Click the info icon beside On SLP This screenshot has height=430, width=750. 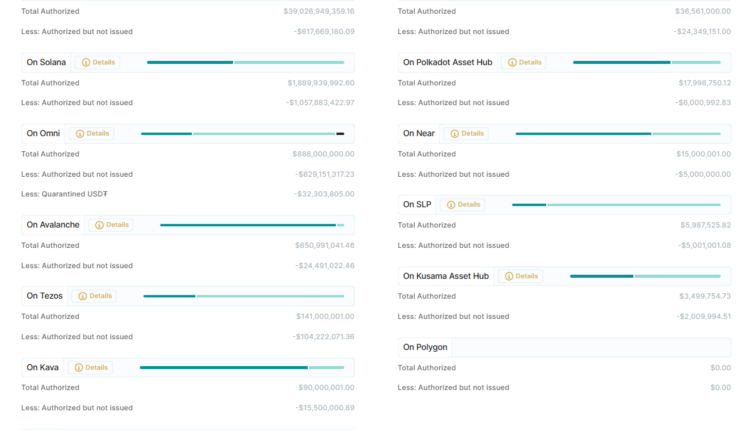(x=451, y=204)
